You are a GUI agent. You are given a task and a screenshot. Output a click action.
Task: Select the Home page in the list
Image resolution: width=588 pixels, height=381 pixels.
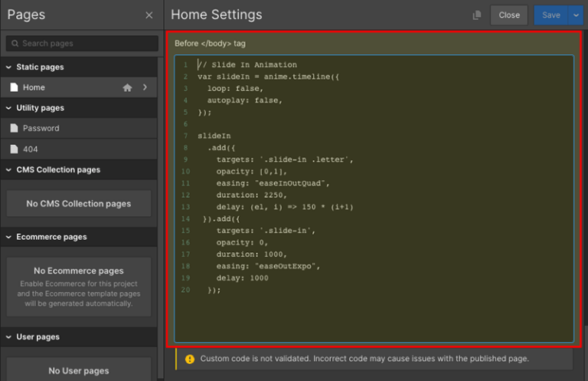coord(34,88)
